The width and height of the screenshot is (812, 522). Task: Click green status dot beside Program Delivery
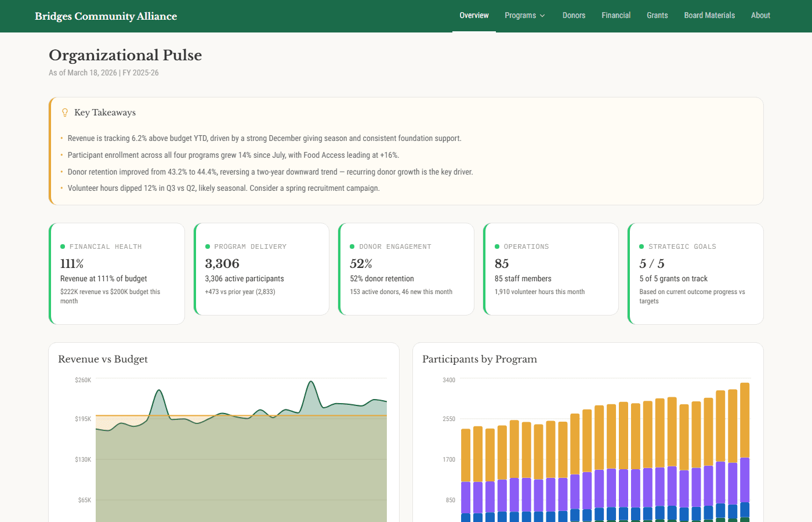pyautogui.click(x=208, y=246)
